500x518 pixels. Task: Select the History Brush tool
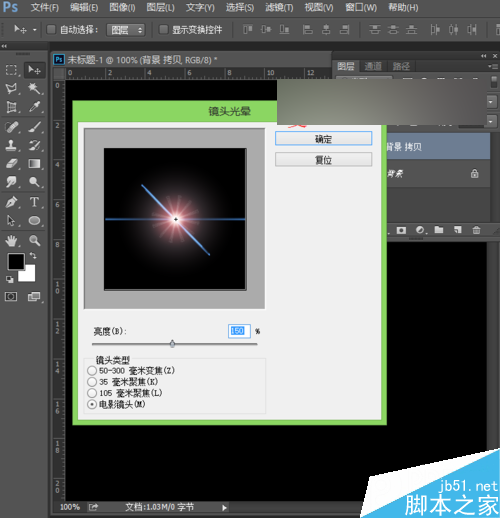click(x=34, y=145)
